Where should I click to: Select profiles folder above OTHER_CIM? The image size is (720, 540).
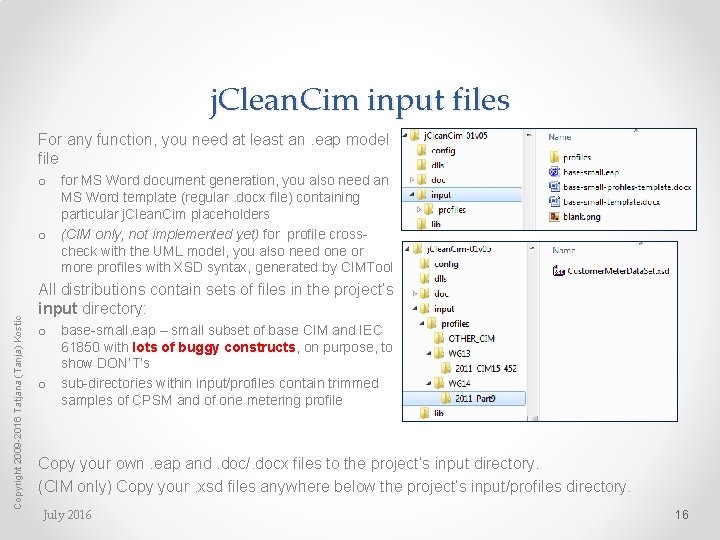448,323
